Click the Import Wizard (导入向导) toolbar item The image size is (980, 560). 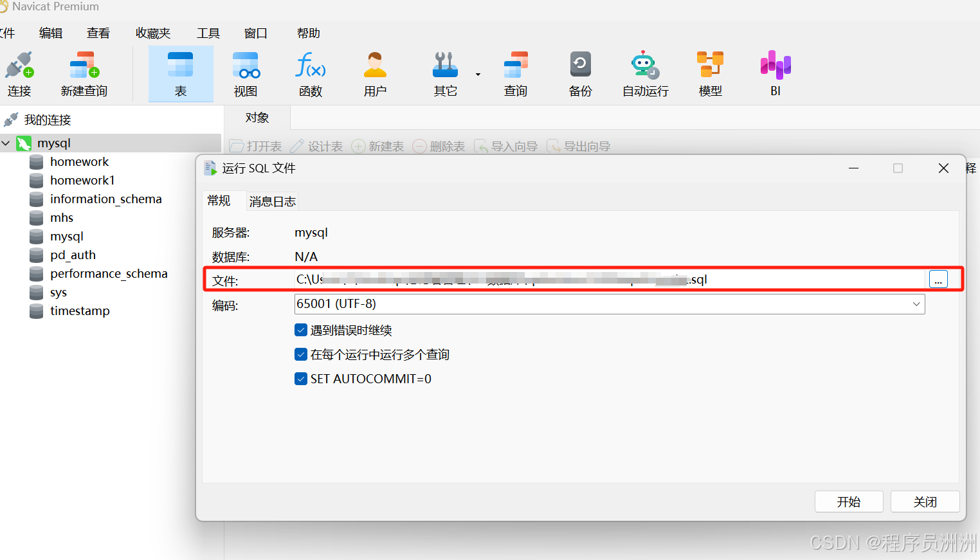point(506,147)
